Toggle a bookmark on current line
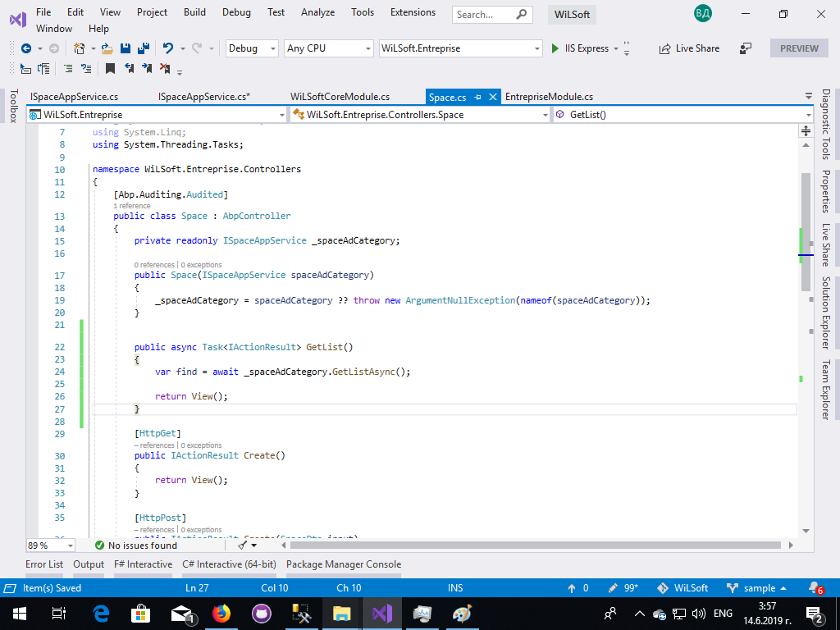 click(x=110, y=69)
